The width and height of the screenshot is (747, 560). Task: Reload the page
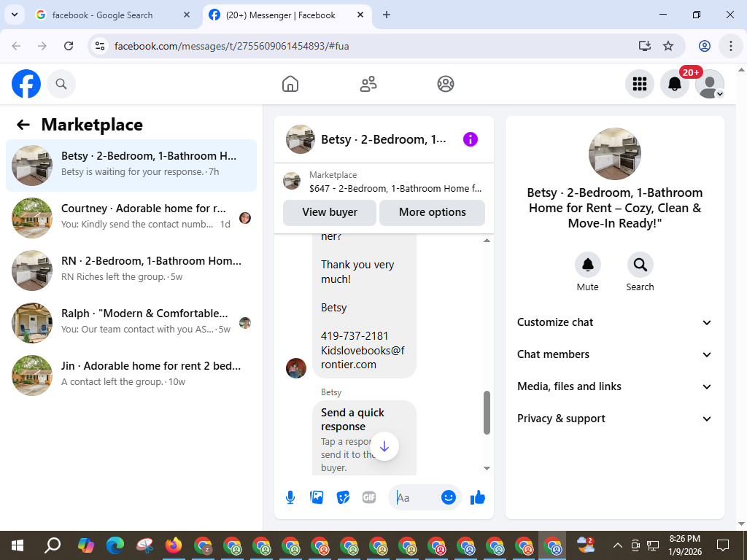click(69, 46)
